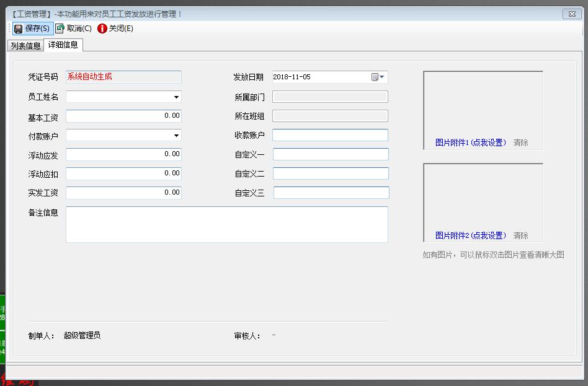Expand the 员工姓名 dropdown list
588x386 pixels.
tap(176, 97)
